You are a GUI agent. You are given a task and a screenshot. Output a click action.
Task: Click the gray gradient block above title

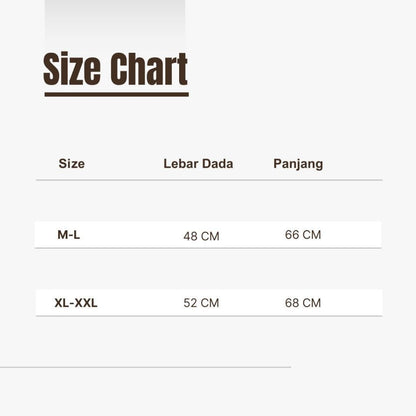coord(115,23)
